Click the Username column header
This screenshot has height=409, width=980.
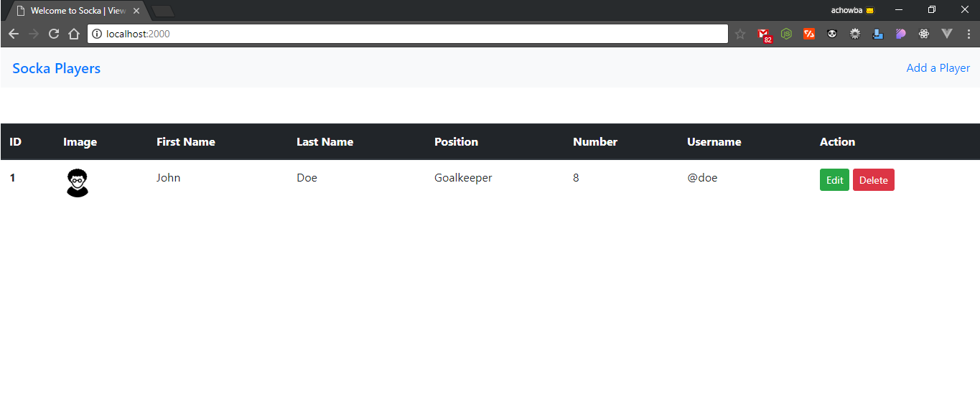714,142
